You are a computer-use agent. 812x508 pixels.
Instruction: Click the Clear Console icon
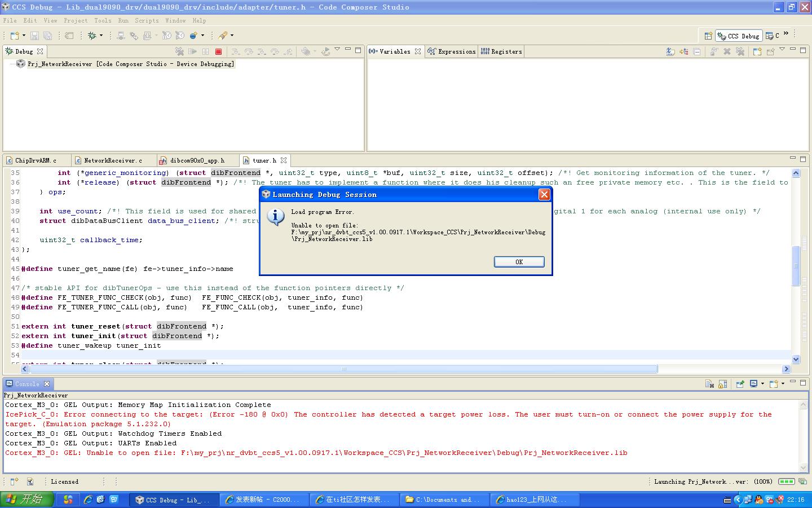pyautogui.click(x=709, y=384)
